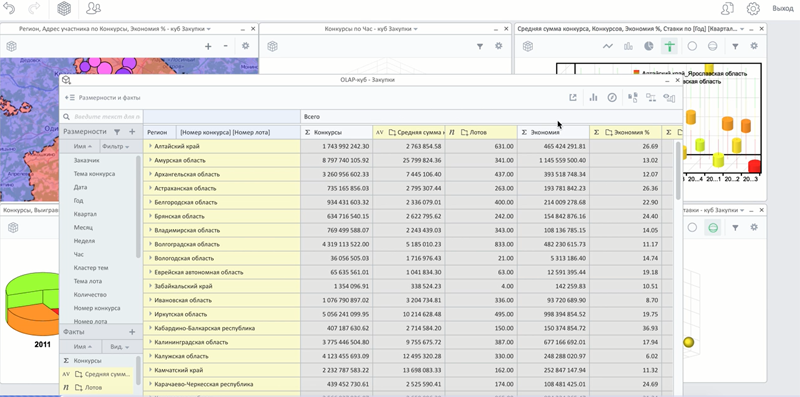This screenshot has height=397, width=800.
Task: Click the Экономия % column header
Action: coord(626,132)
